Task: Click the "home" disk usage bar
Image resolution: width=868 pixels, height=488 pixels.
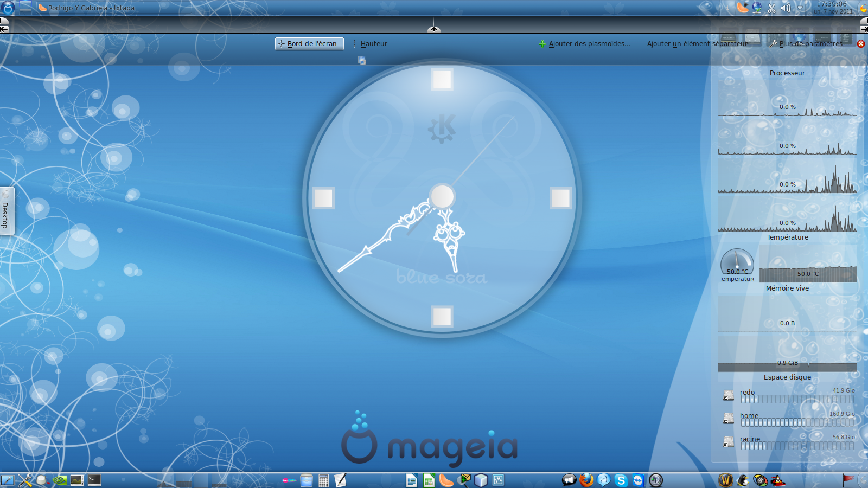Action: tap(797, 422)
